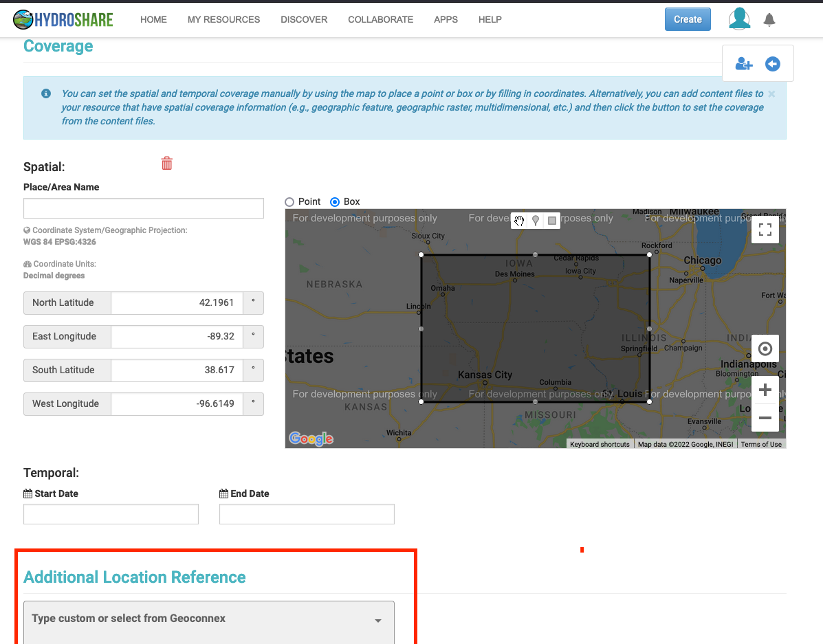Screen dimensions: 823x644
Task: Zoom in using the map plus control
Action: tap(765, 390)
